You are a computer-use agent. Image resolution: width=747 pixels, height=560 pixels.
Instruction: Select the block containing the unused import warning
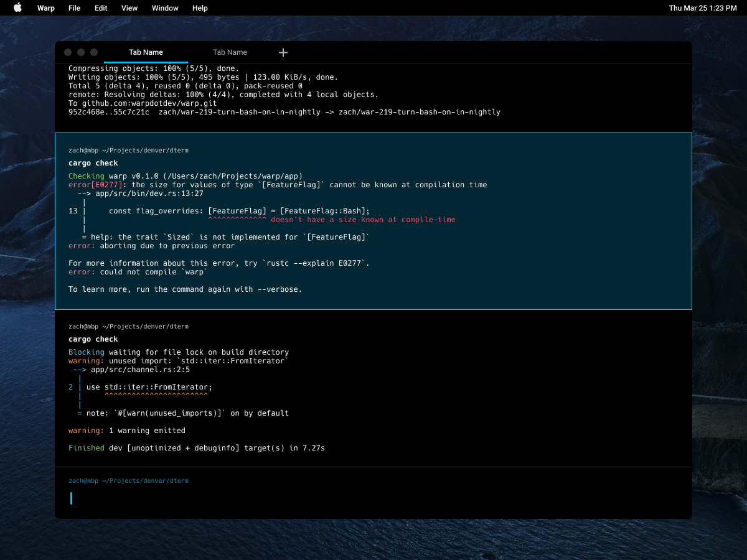pos(374,392)
